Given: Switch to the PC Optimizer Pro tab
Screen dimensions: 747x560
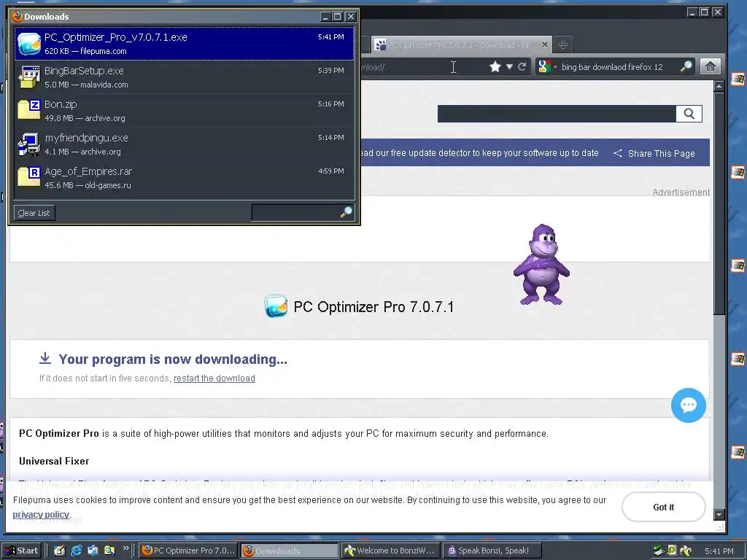Looking at the screenshot, I should (461, 44).
